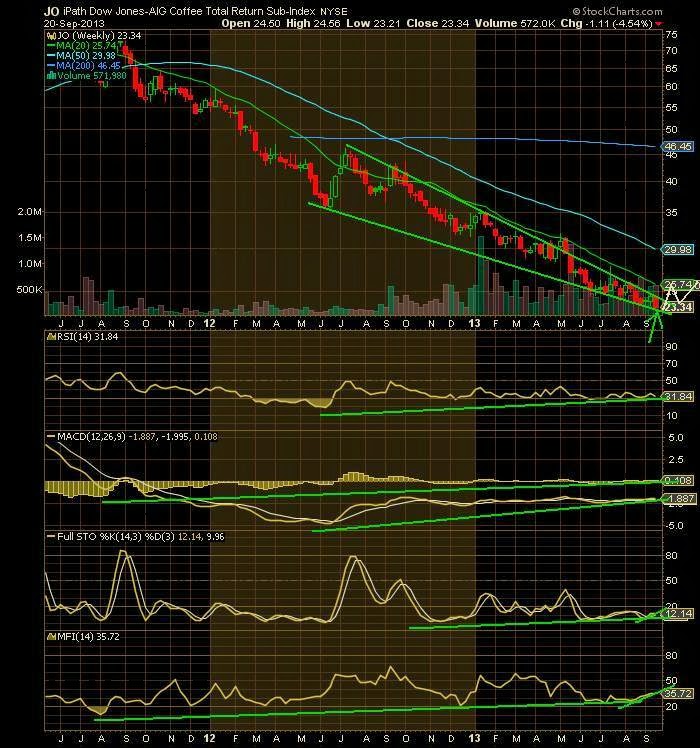Viewport: 700px width, 748px height.
Task: Click the 0.108 MACD histogram value tag
Action: pyautogui.click(x=678, y=481)
